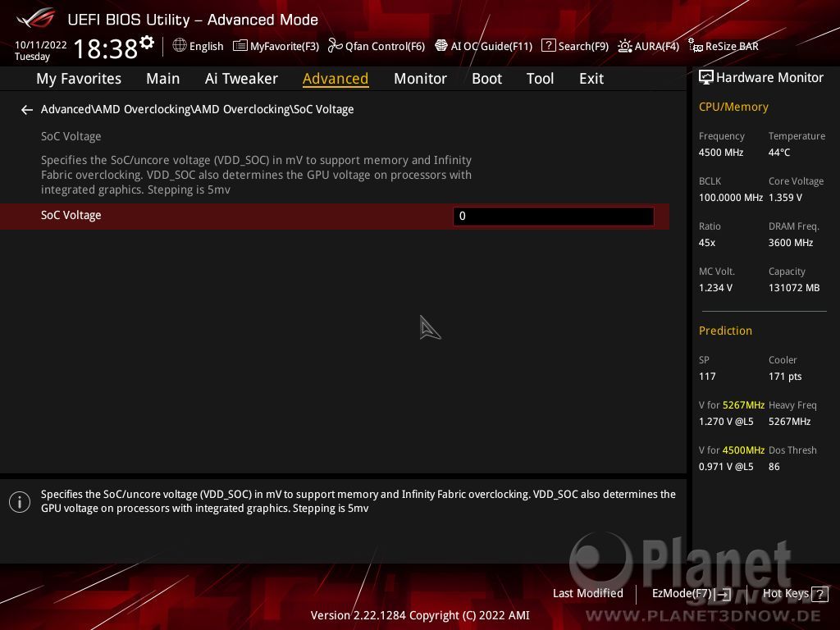Click the Qfan Control fan icon

click(x=335, y=46)
